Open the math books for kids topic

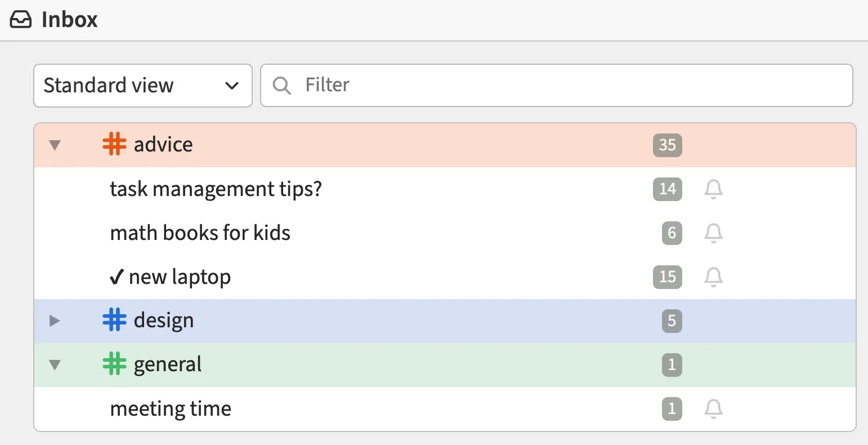[x=200, y=233]
